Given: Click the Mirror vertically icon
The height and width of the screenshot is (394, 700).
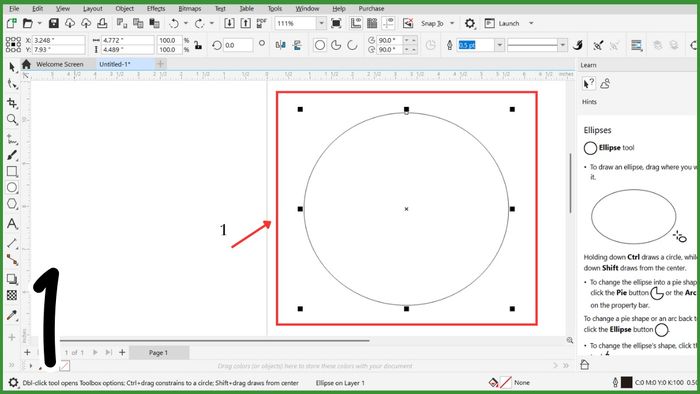Looking at the screenshot, I should tap(297, 45).
